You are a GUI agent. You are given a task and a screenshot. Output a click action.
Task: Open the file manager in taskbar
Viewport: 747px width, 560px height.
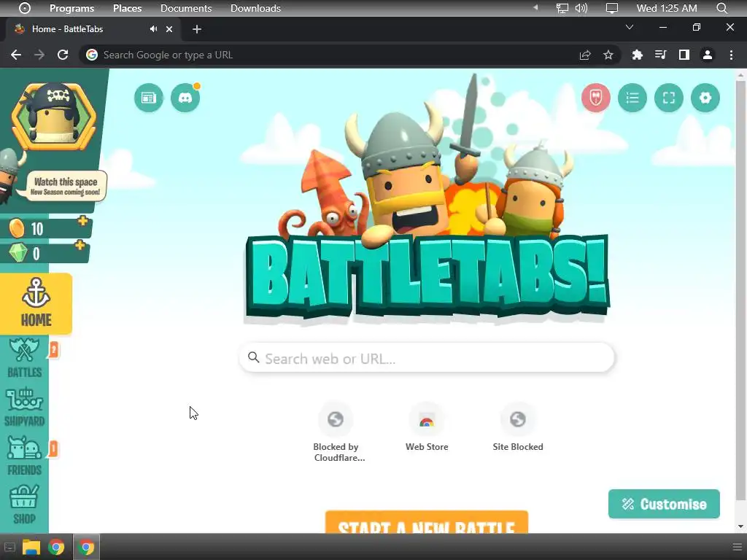pyautogui.click(x=31, y=547)
